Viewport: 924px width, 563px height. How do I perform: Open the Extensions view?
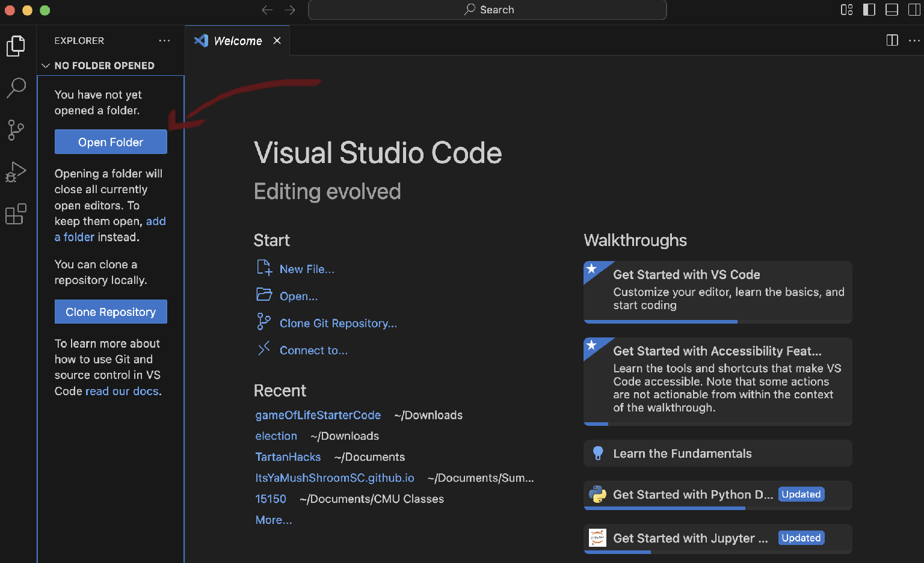[x=16, y=214]
